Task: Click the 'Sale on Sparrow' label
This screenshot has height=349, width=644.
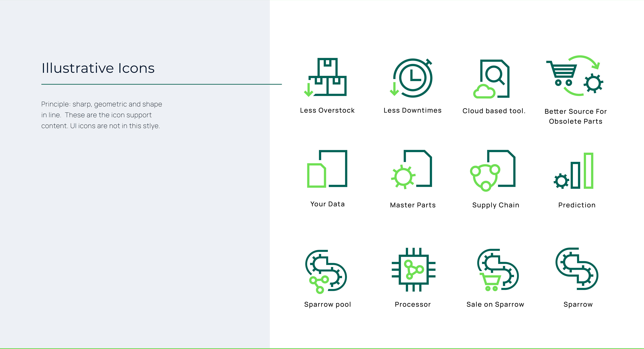Action: coord(495,305)
